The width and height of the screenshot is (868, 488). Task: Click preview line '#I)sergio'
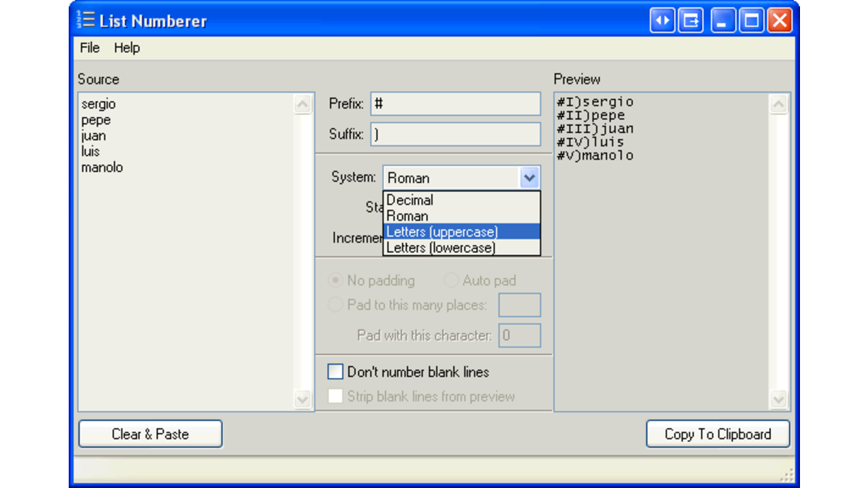click(595, 102)
